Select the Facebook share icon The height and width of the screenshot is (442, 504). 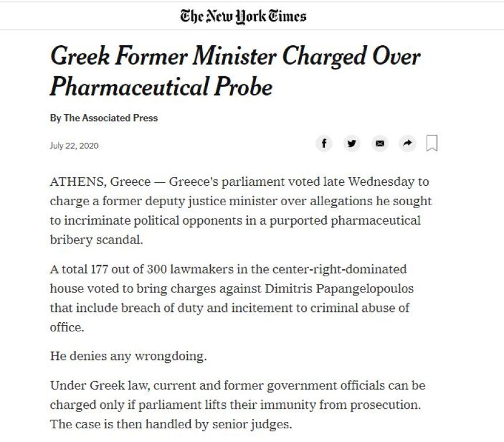(324, 144)
